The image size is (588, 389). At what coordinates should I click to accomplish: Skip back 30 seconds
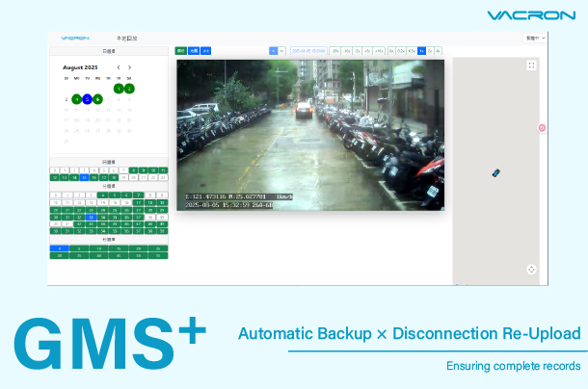(x=335, y=51)
